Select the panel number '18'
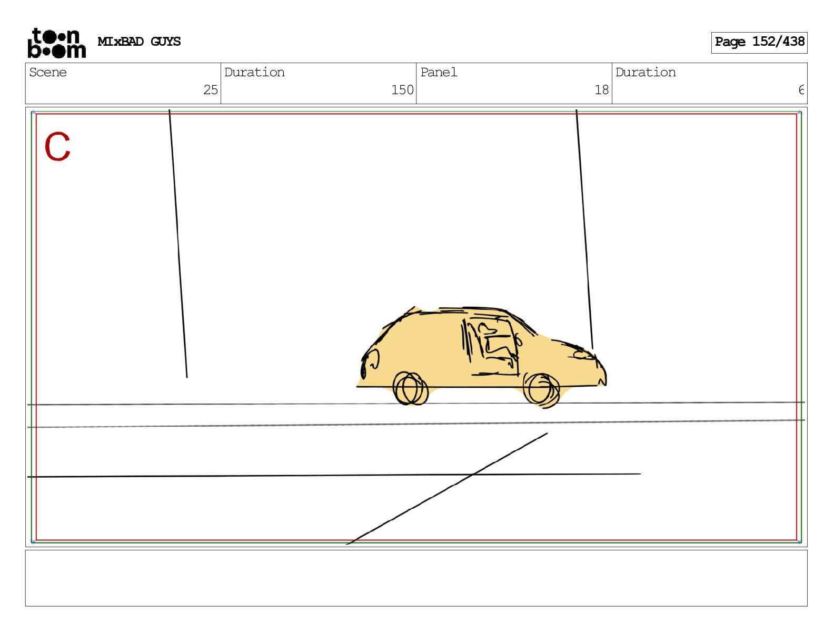 602,90
